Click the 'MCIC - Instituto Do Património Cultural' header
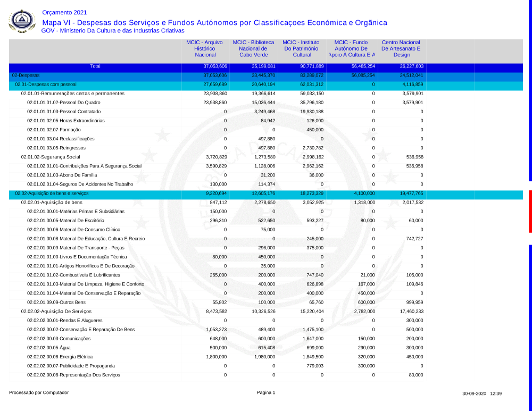The width and height of the screenshot is (532, 411). 302,48
